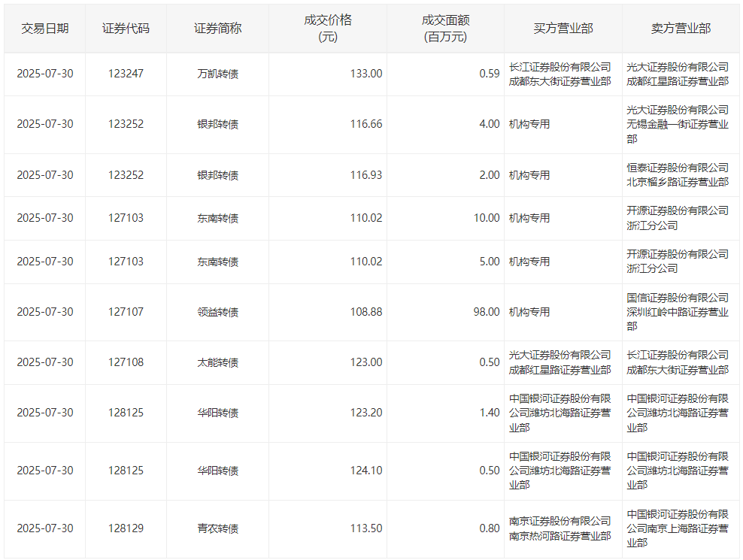Select security code 123247
Screen dimensions: 743x560
tap(126, 74)
